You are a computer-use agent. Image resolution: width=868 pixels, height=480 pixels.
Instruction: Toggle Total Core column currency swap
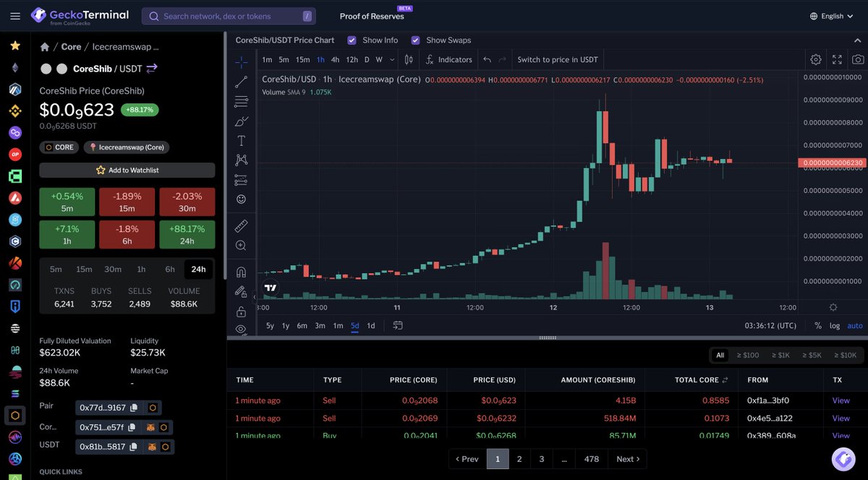[725, 380]
